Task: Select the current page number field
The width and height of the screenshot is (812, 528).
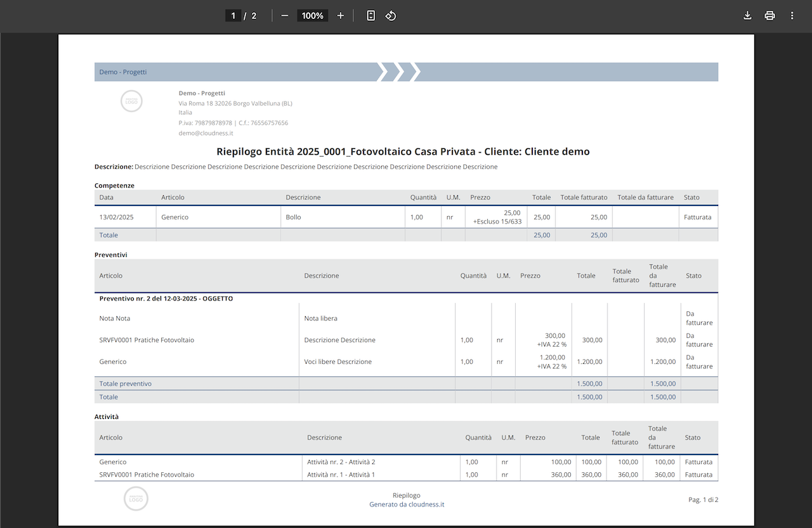Action: click(x=233, y=16)
